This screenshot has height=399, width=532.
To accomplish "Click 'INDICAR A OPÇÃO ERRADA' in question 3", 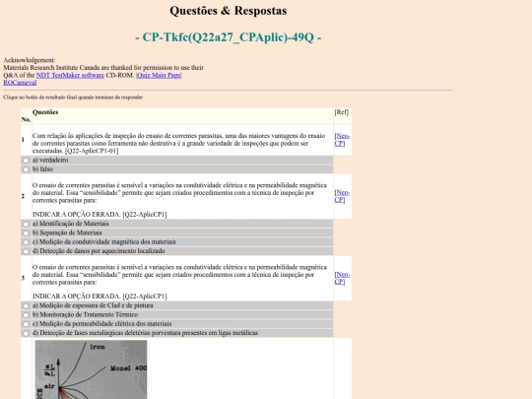I will [x=76, y=297].
